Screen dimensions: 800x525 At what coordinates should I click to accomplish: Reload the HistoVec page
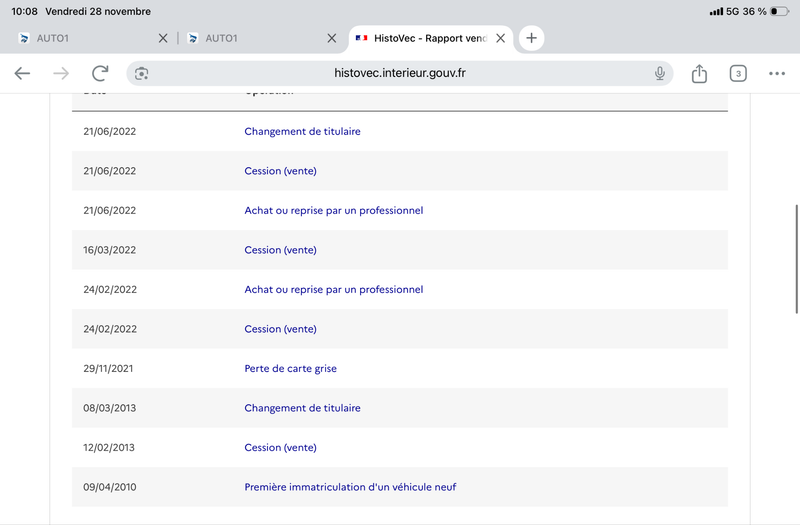tap(100, 73)
